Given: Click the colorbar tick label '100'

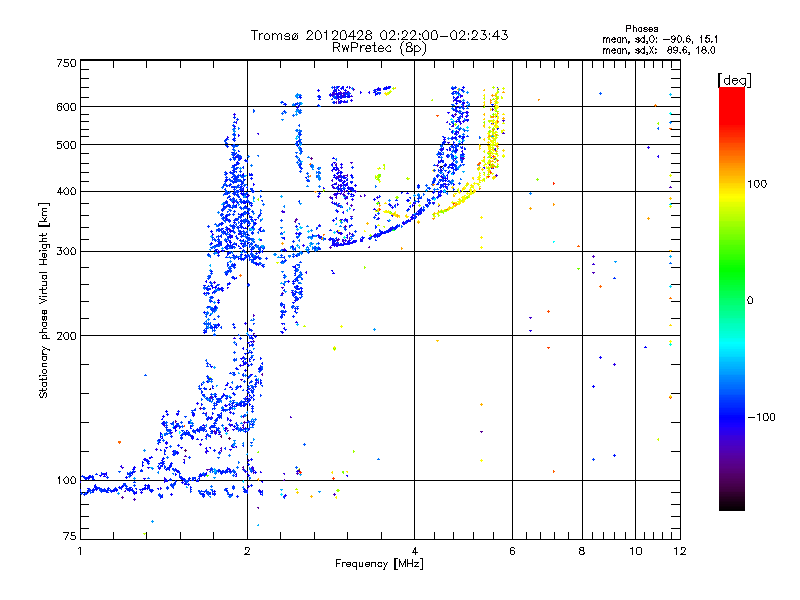Looking at the screenshot, I should point(757,184).
